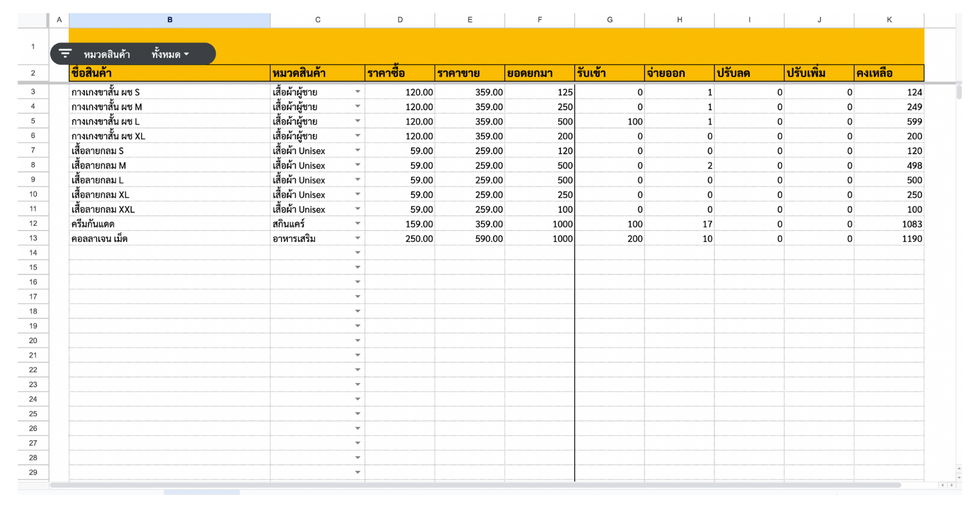
Task: Select the cell กางเกงขาสั้น ผช S
Action: tap(170, 92)
